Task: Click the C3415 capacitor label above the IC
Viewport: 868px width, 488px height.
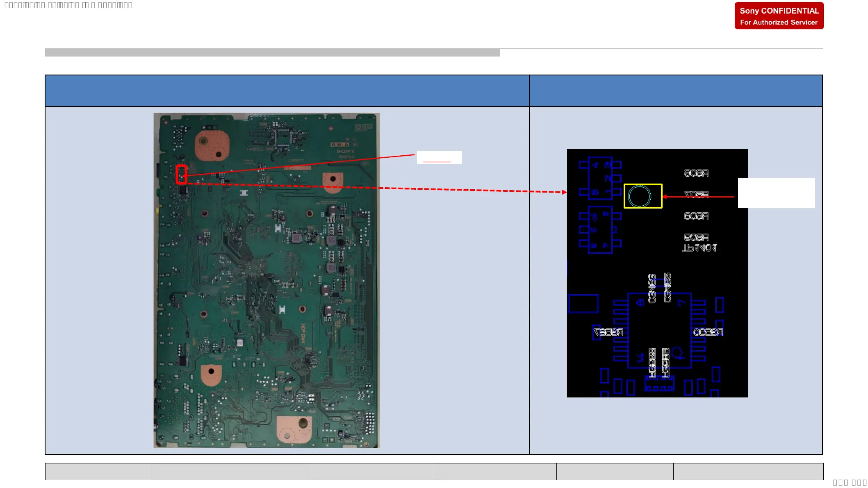Action: point(668,288)
